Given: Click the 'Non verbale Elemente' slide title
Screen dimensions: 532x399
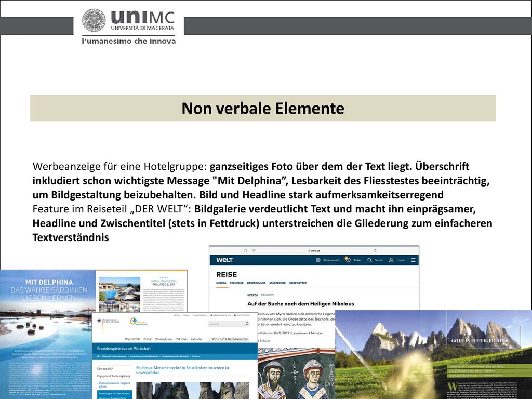Looking at the screenshot, I should (x=263, y=108).
